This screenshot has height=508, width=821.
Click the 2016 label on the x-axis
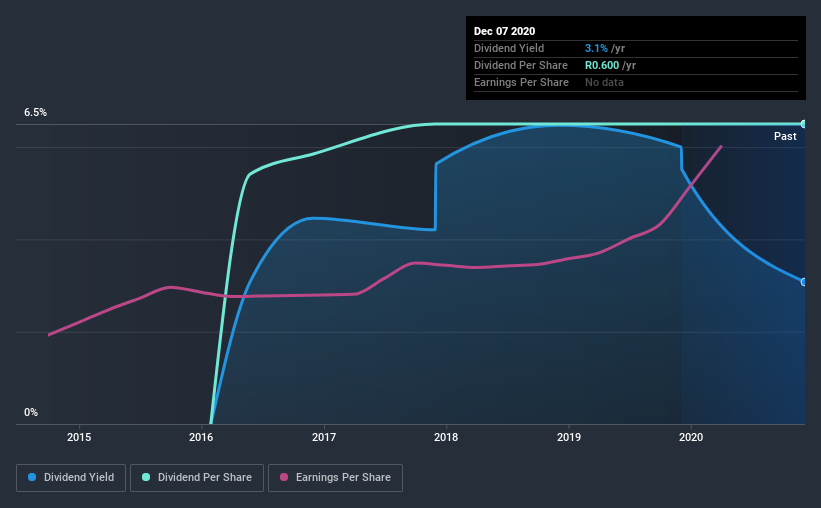[x=201, y=437]
